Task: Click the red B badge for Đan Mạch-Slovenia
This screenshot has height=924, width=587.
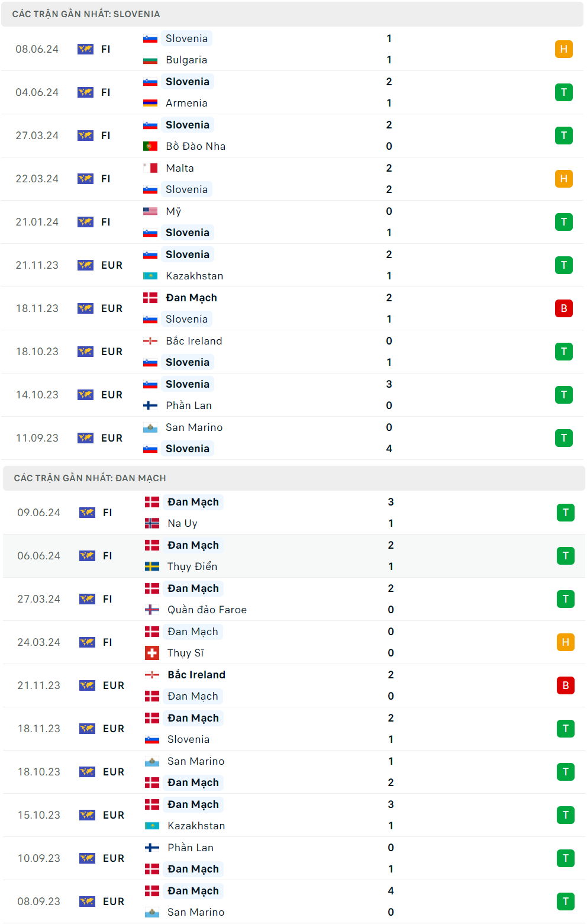Action: coord(563,308)
